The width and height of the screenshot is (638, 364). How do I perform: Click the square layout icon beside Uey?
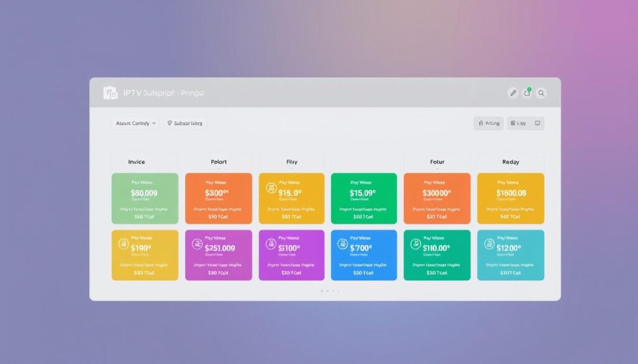537,123
